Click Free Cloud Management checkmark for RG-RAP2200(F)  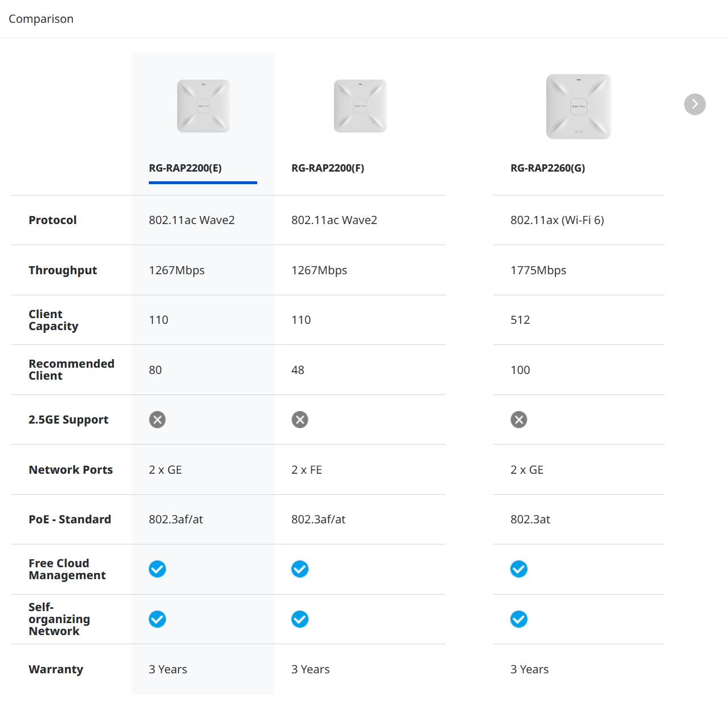coord(300,569)
